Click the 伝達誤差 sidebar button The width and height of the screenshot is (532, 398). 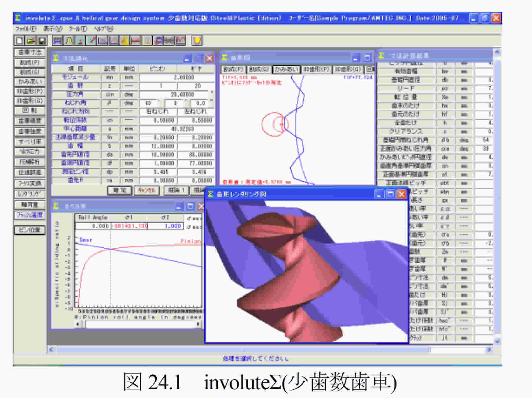click(x=30, y=173)
